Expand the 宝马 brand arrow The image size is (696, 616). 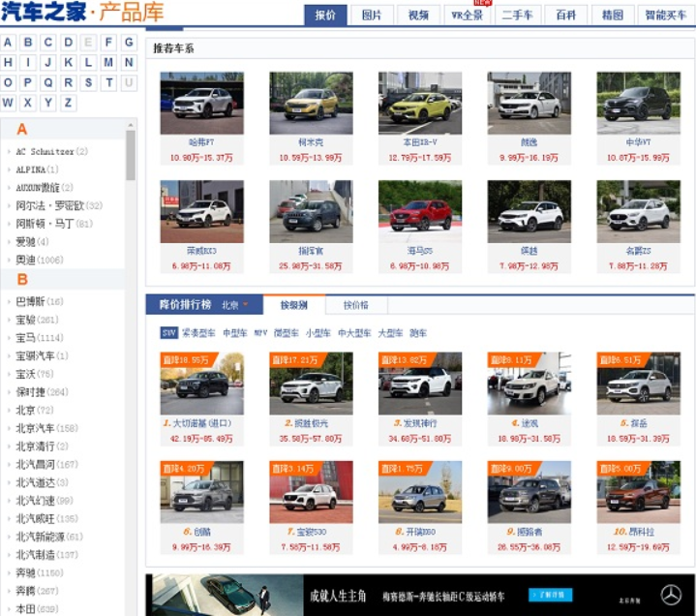[9, 338]
